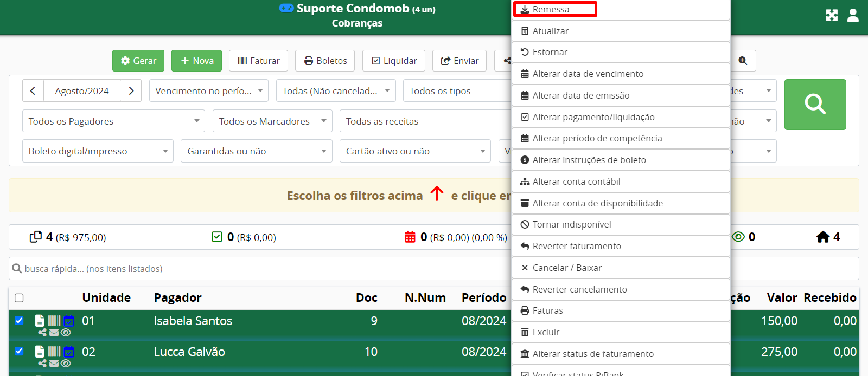The height and width of the screenshot is (376, 868).
Task: Click the fullscreen expand icon in header
Action: [x=832, y=15]
